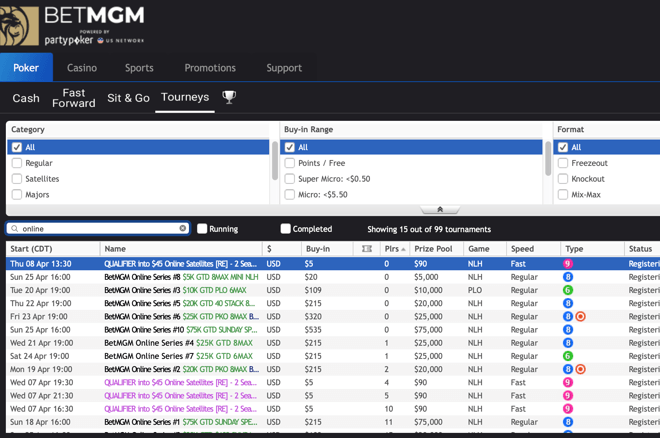Image resolution: width=660 pixels, height=438 pixels.
Task: Toggle the Running tournaments checkbox
Action: [202, 228]
